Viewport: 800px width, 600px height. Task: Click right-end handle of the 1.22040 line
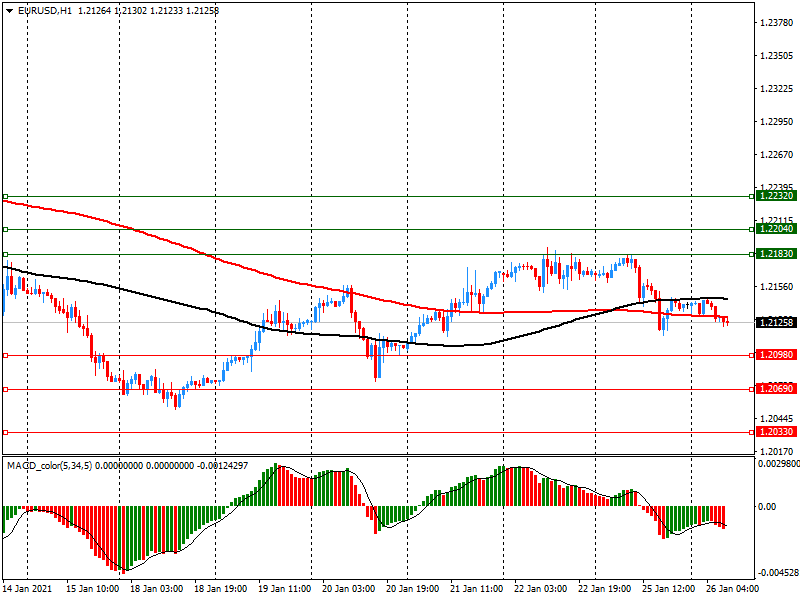tap(751, 230)
